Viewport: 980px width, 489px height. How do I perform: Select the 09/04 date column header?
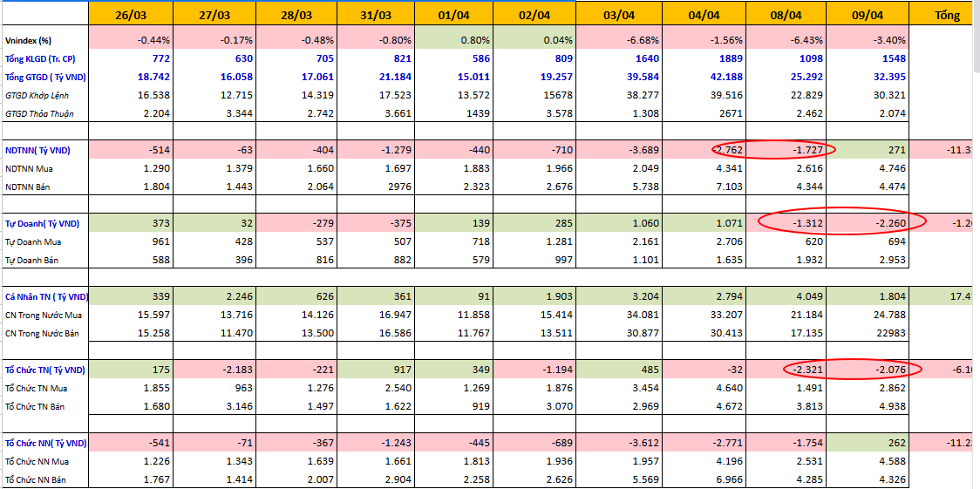pyautogui.click(x=868, y=15)
